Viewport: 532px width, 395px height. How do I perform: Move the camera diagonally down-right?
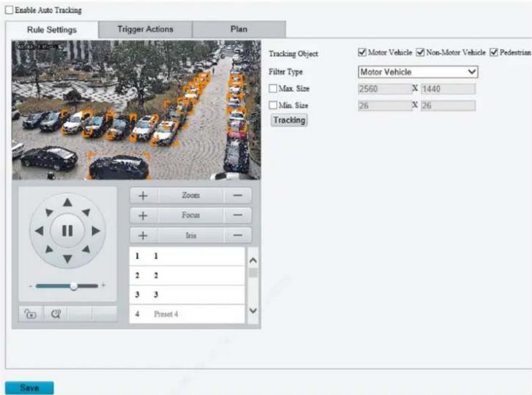86,249
